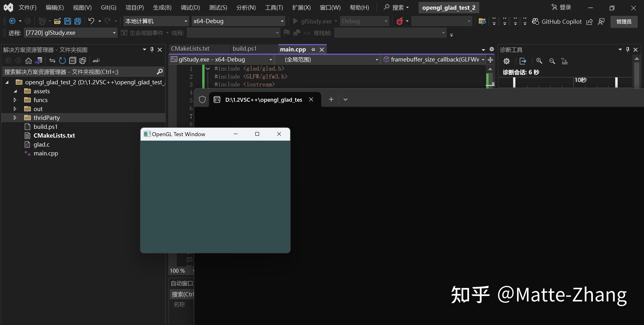Image resolution: width=644 pixels, height=325 pixels.
Task: Expand the thridParty folder
Action: pos(15,117)
